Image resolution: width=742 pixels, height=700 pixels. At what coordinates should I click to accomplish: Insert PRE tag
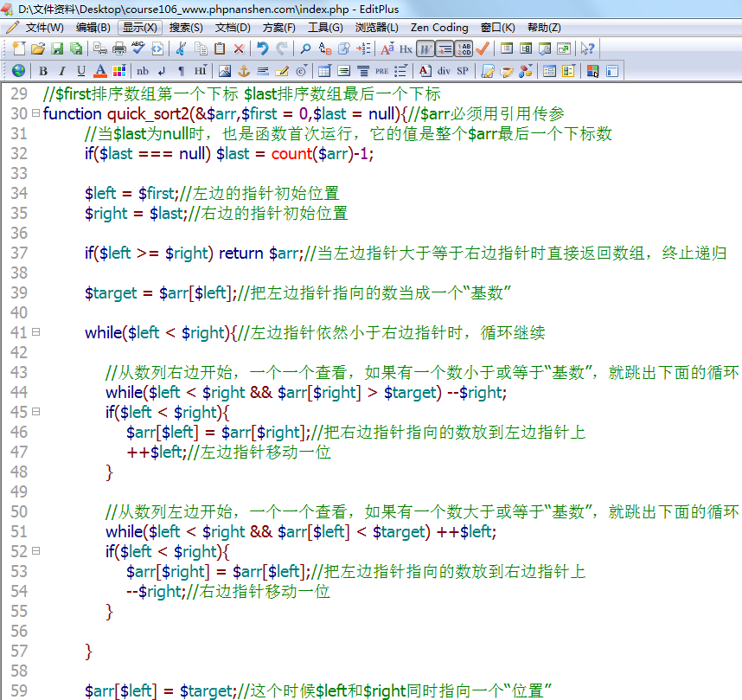click(x=382, y=71)
